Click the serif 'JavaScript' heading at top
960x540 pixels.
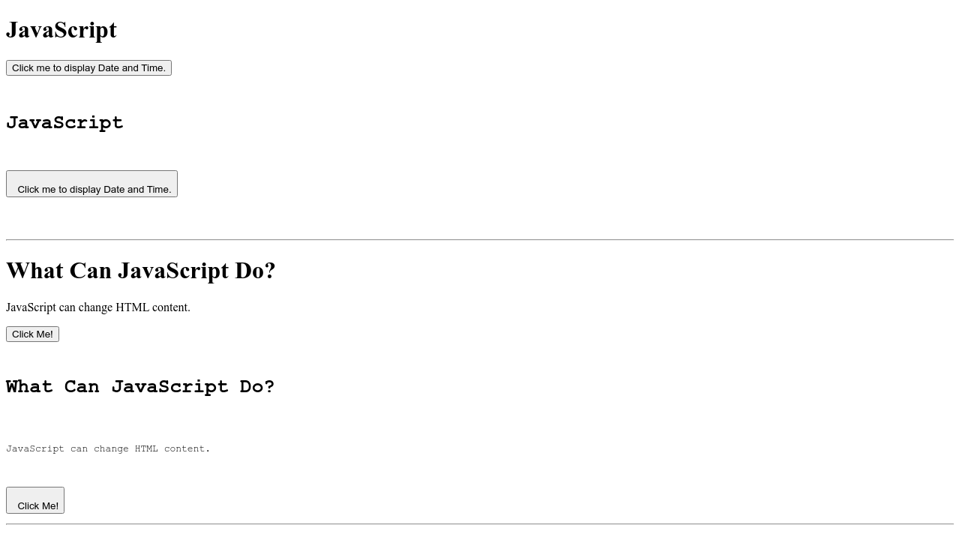tap(61, 30)
